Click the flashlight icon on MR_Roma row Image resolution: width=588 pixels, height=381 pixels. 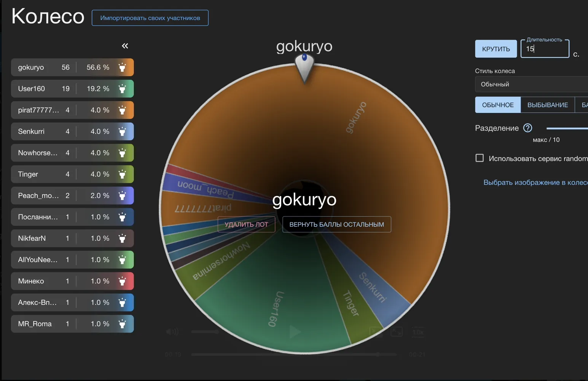tap(122, 323)
